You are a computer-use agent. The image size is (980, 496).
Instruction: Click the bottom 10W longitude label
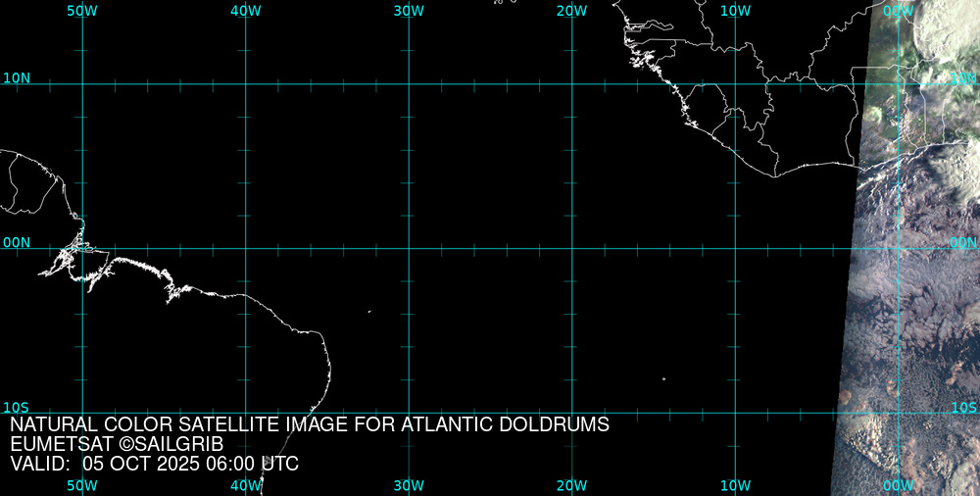pos(735,485)
